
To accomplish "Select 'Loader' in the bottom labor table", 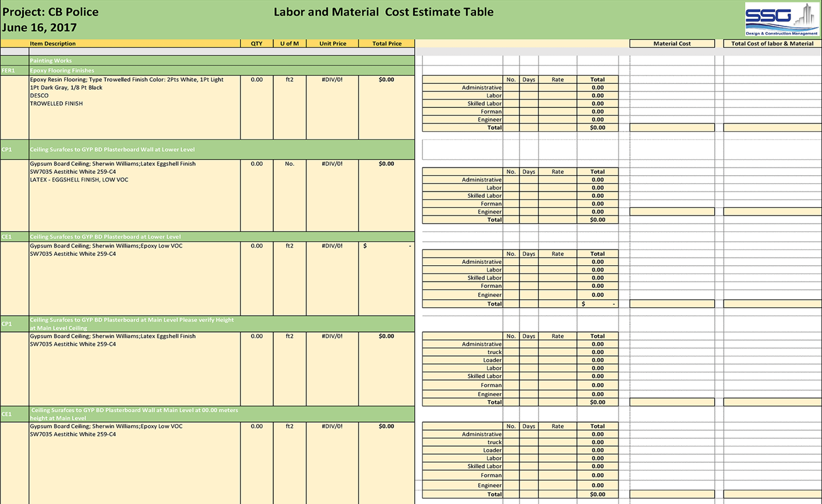I will [463, 450].
